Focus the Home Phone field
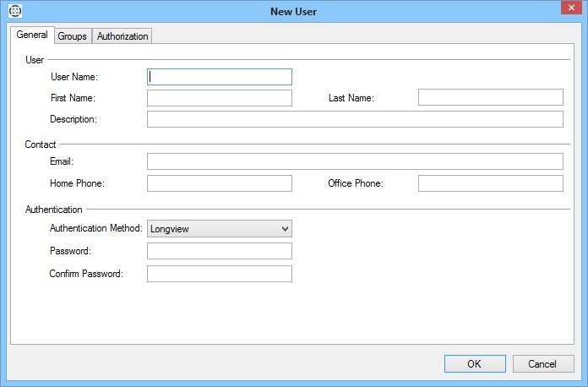The height and width of the screenshot is (387, 588). click(x=220, y=183)
